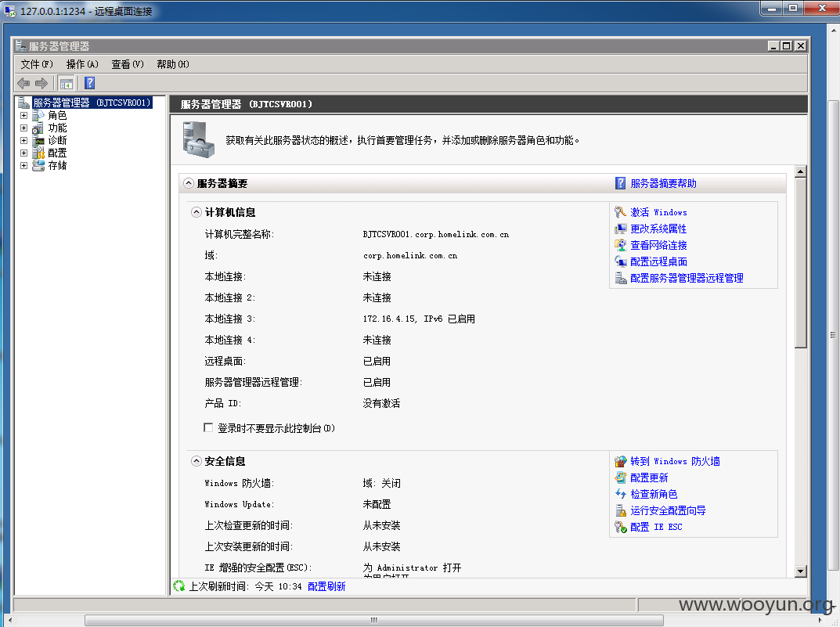Click the forward arrow toolbar icon
Image resolution: width=840 pixels, height=627 pixels.
tap(41, 83)
